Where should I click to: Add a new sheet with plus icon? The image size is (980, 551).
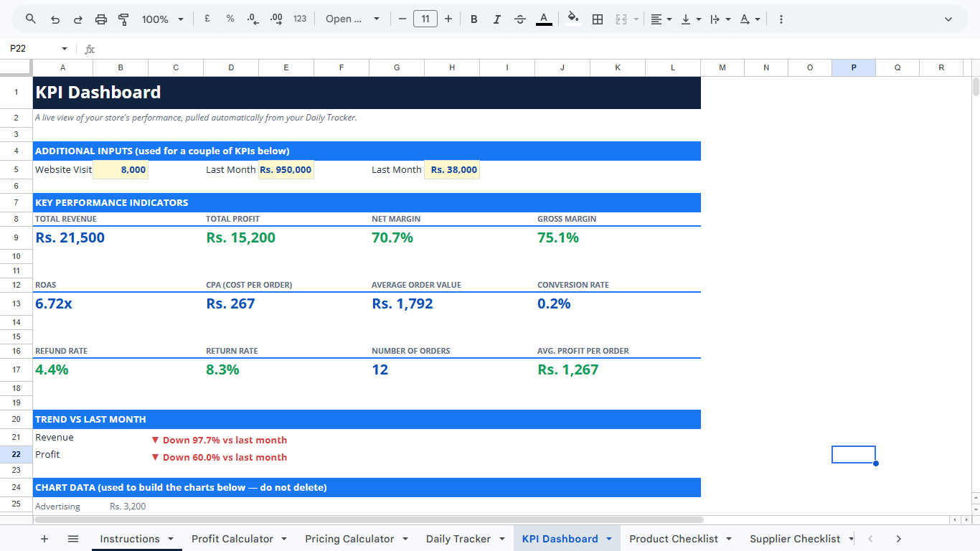tap(44, 539)
